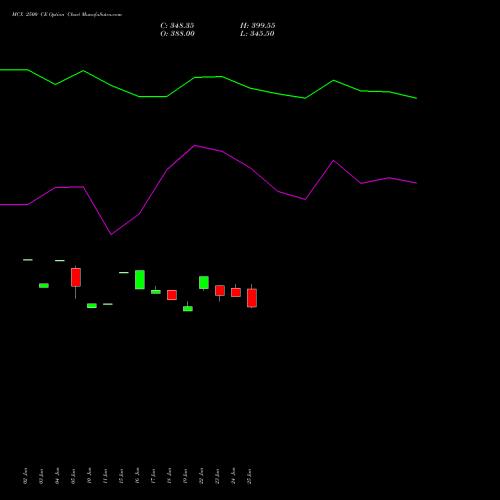
Task: Click the open price value O: 388.00
Action: tap(177, 34)
